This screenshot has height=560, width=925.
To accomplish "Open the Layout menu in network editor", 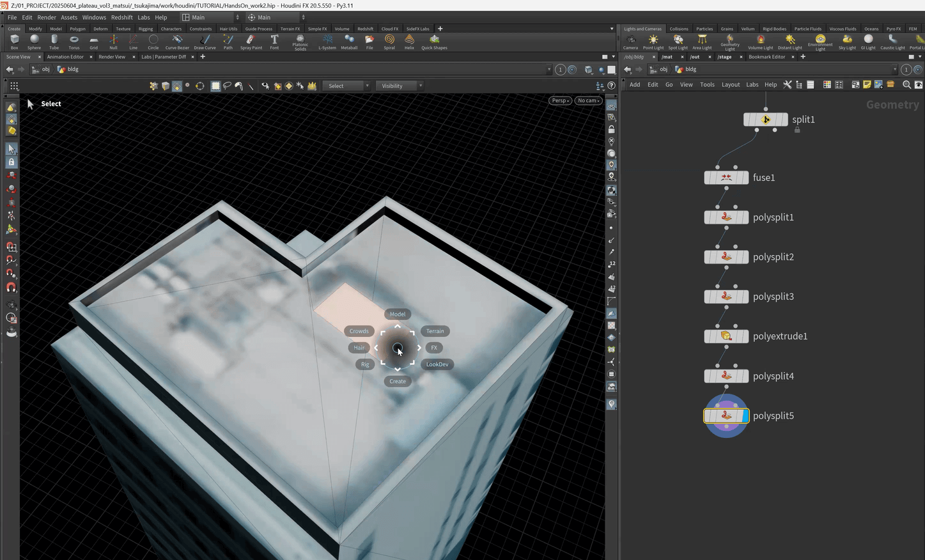I will point(731,84).
